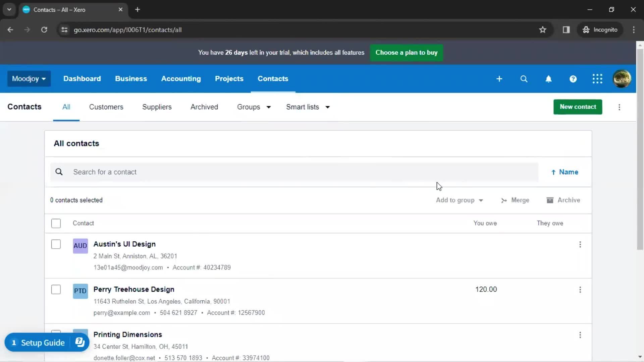
Task: Click the chat icon in Setup Guide pill
Action: 80,342
